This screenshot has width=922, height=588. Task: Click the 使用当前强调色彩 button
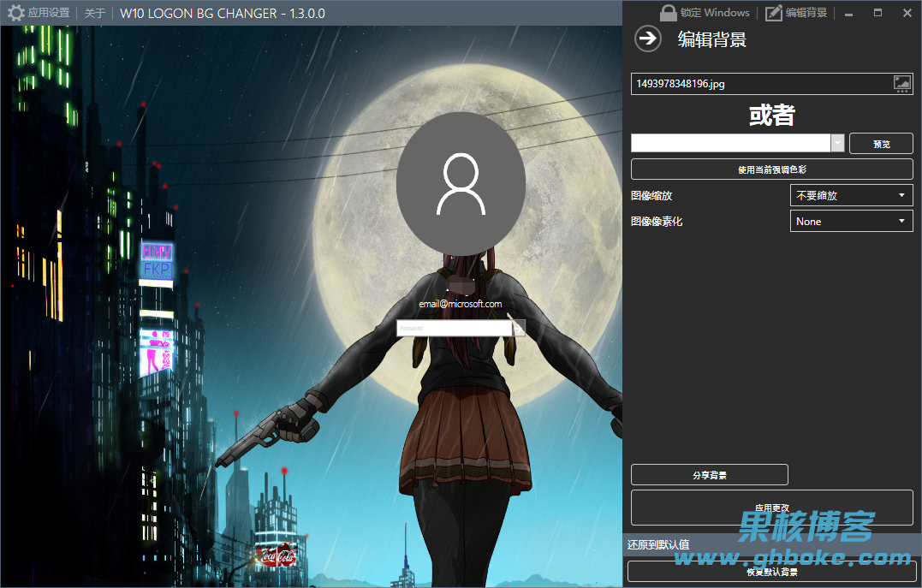(771, 169)
